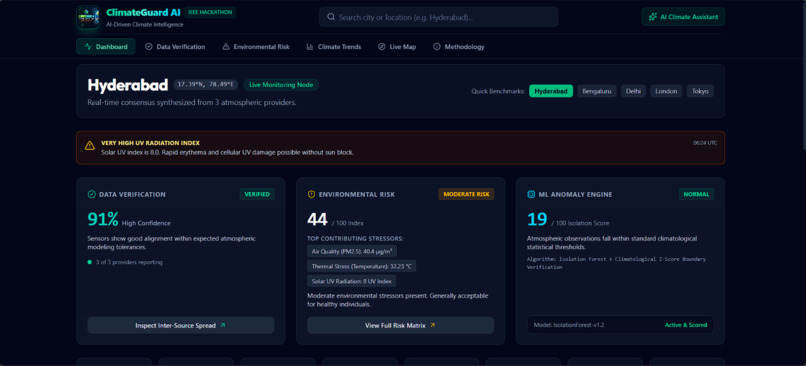Click the 3 of 3 providers reporting text

point(129,262)
